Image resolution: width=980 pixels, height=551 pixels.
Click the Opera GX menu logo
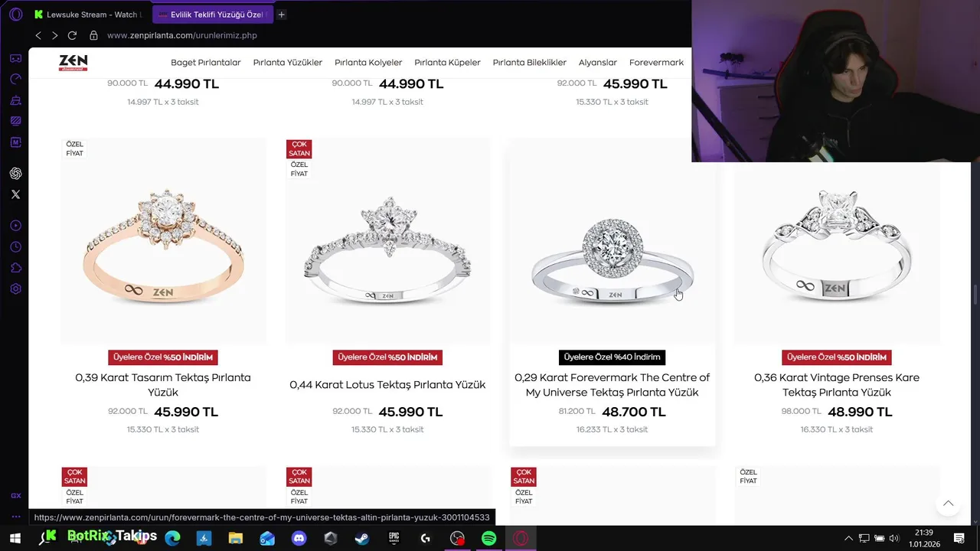15,15
